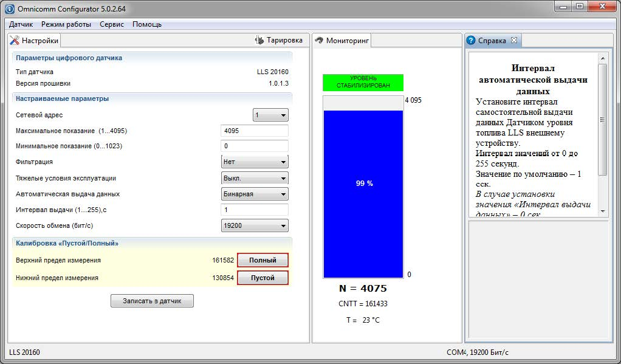Minimize the Omnicomm Configurator window
This screenshot has height=364, width=621.
564,7
